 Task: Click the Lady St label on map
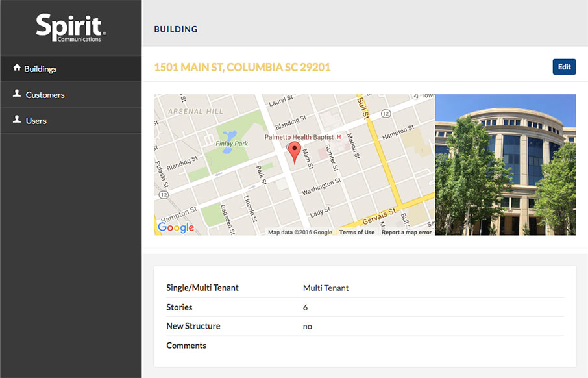click(x=320, y=212)
